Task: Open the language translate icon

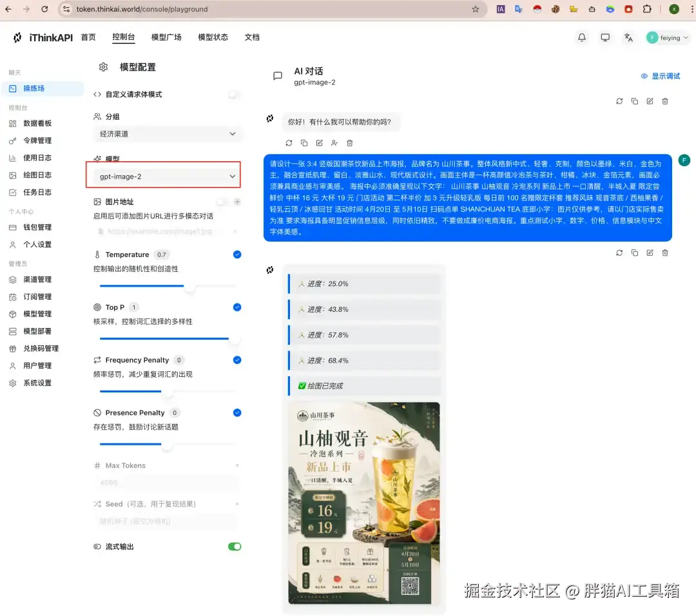Action: pyautogui.click(x=628, y=38)
